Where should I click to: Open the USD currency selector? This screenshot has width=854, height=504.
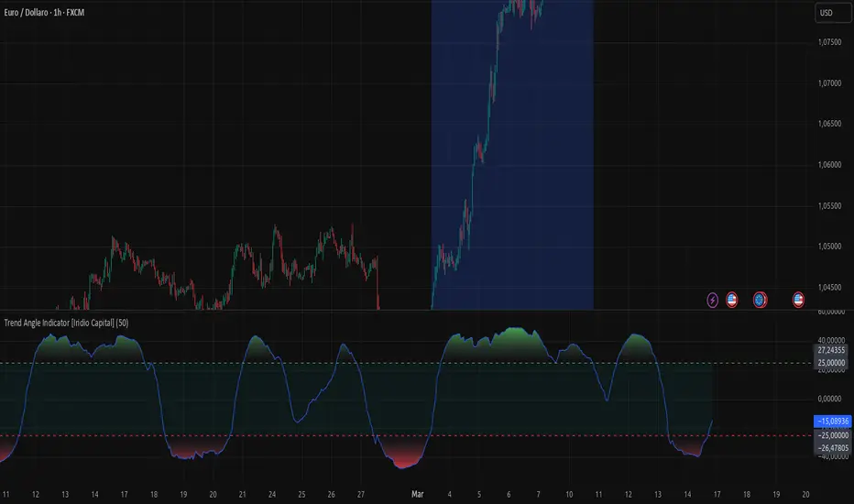pos(833,13)
